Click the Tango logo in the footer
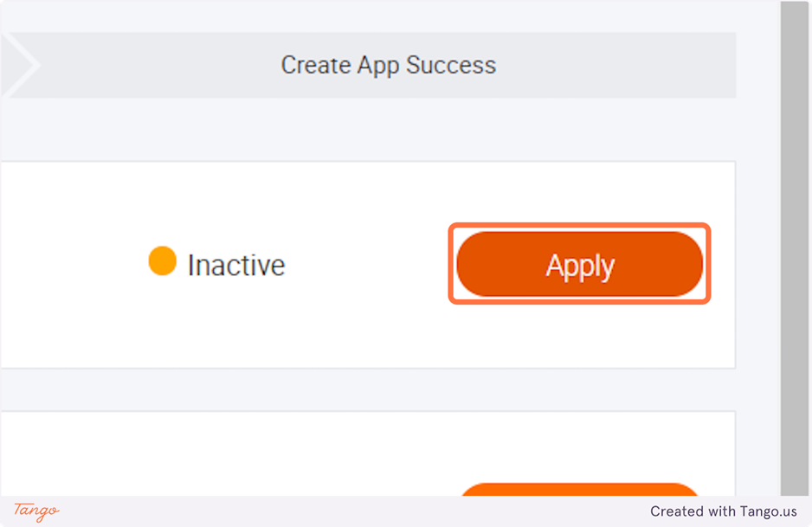This screenshot has height=527, width=812. point(36,511)
